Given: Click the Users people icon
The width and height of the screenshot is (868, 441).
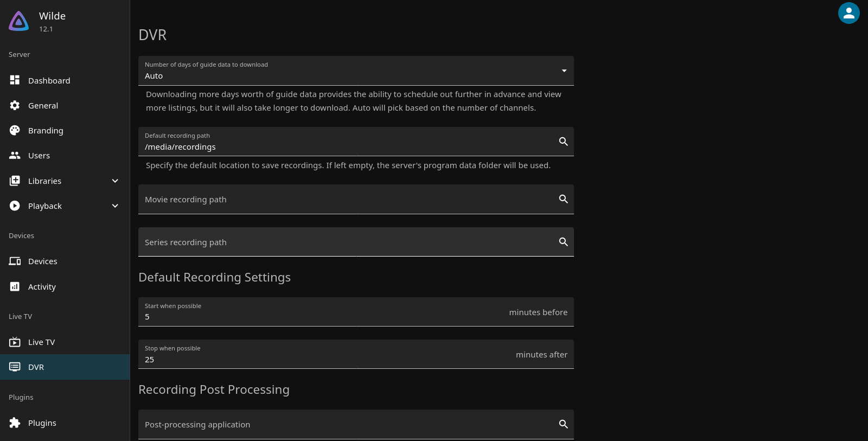Looking at the screenshot, I should [x=15, y=155].
